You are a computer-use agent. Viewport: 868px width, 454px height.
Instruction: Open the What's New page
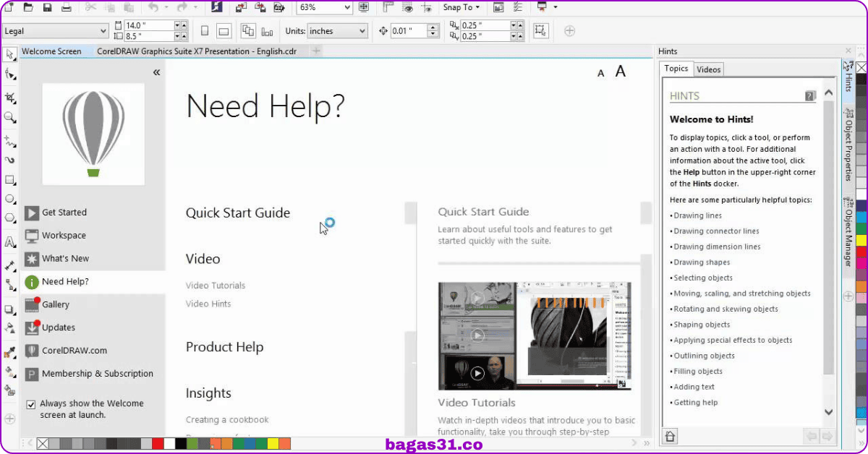tap(65, 259)
